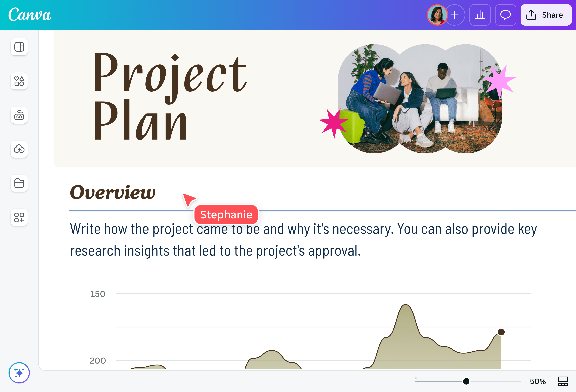
Task: Launch the Canva Assistant sparkle icon
Action: click(x=19, y=373)
